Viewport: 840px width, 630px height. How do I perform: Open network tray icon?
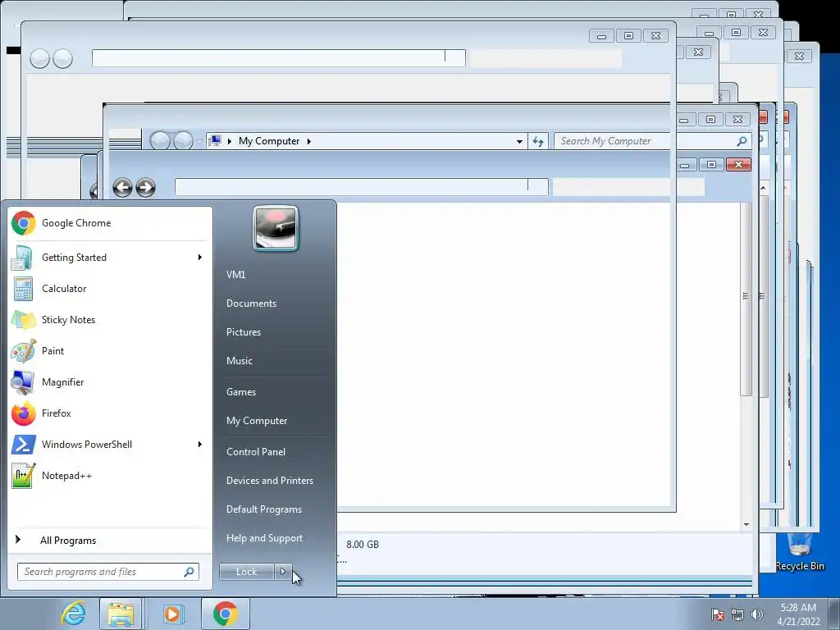[x=737, y=614]
